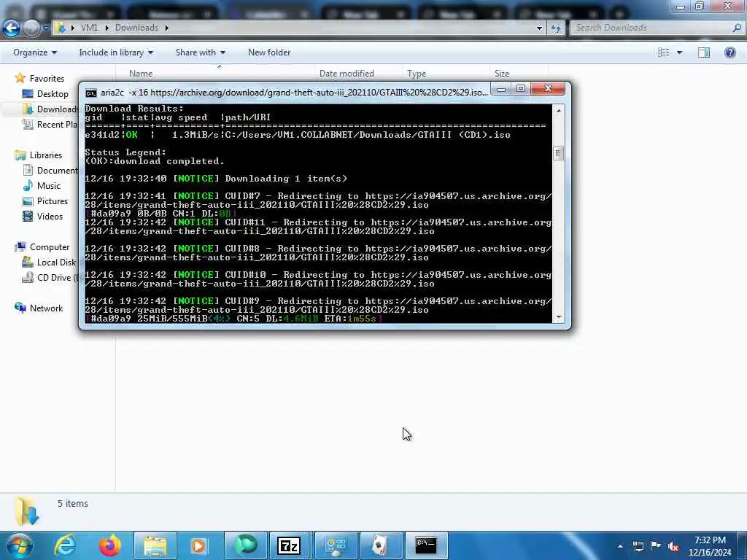Click the muted volume tray icon

point(673,546)
